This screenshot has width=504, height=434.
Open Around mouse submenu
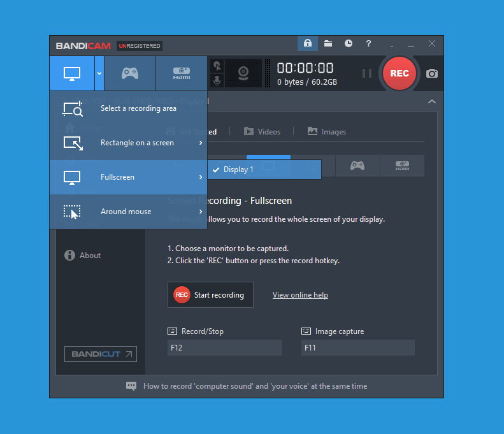click(128, 212)
